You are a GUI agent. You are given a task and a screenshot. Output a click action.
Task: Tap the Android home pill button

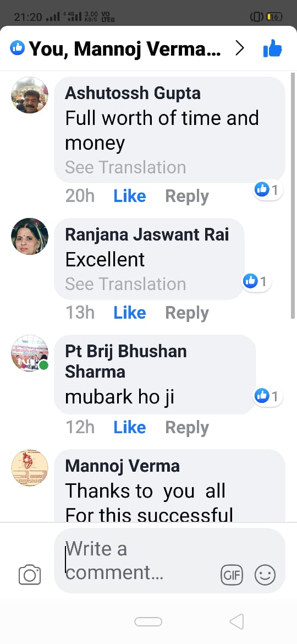point(148,622)
